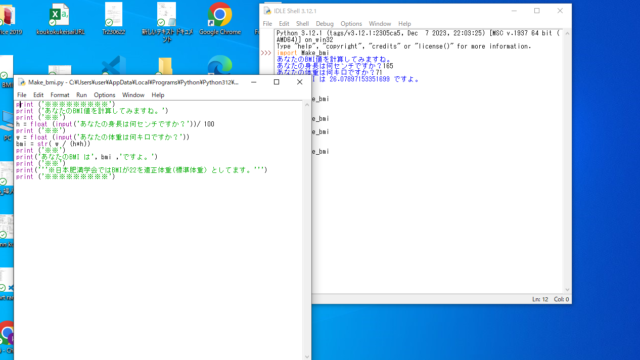Click editor scrollbar up arrow in Make_bmi.py

[x=307, y=105]
